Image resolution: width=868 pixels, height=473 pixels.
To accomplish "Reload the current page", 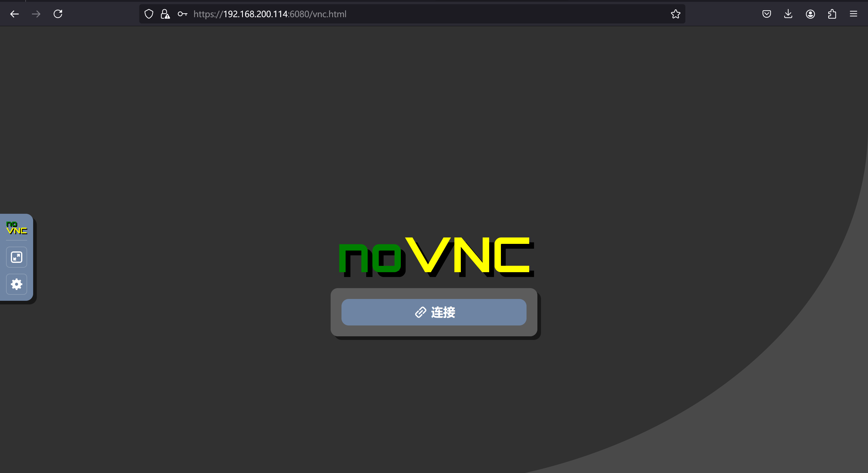I will coord(57,14).
